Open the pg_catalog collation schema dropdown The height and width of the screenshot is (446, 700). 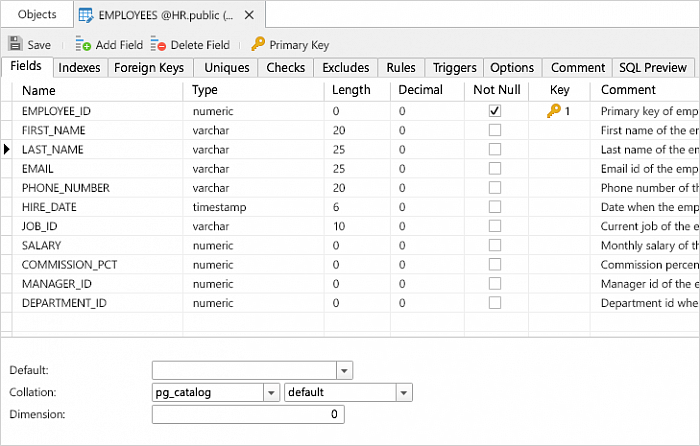pyautogui.click(x=271, y=393)
